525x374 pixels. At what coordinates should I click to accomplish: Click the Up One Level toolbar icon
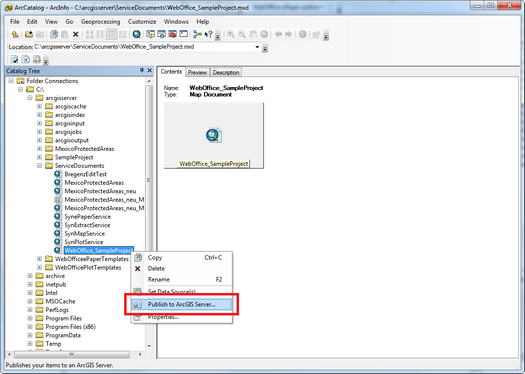(15, 34)
